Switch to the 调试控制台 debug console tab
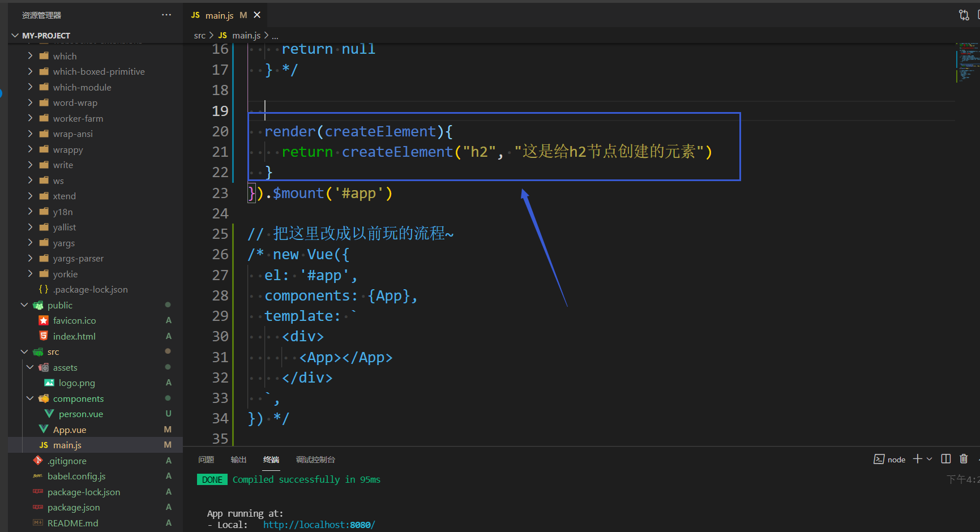Viewport: 980px width, 532px height. [315, 460]
